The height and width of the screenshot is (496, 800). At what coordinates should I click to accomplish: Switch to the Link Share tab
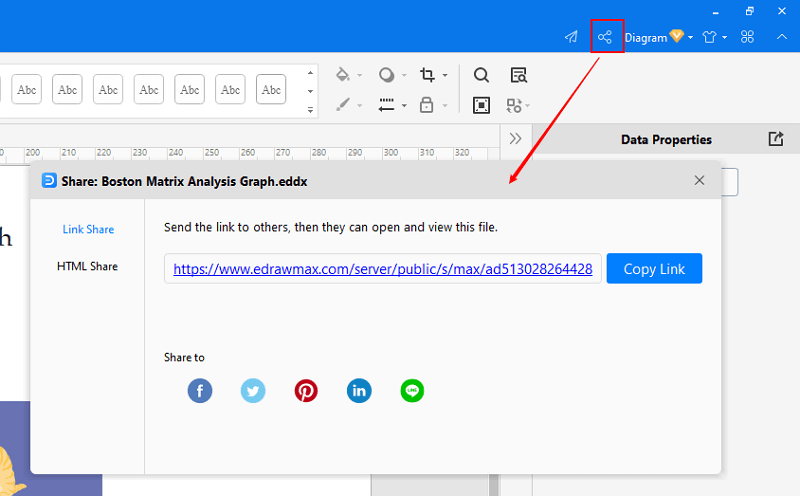[88, 230]
